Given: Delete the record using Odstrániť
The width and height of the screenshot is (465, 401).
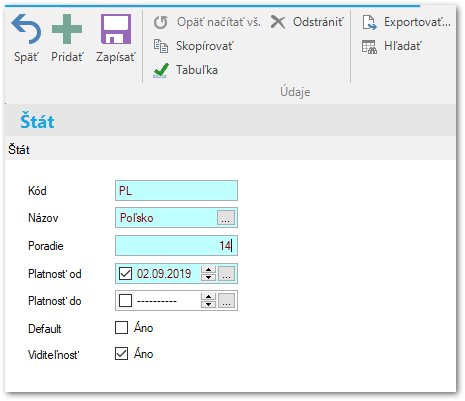Looking at the screenshot, I should click(307, 22).
